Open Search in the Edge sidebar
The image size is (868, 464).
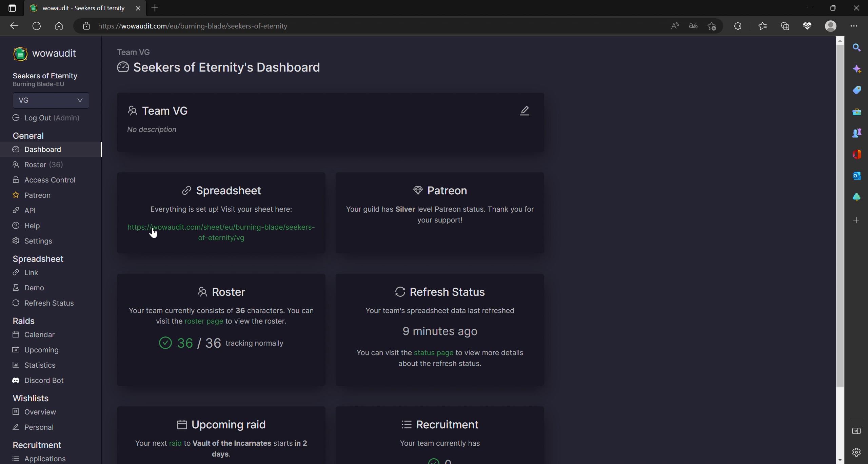(x=856, y=47)
